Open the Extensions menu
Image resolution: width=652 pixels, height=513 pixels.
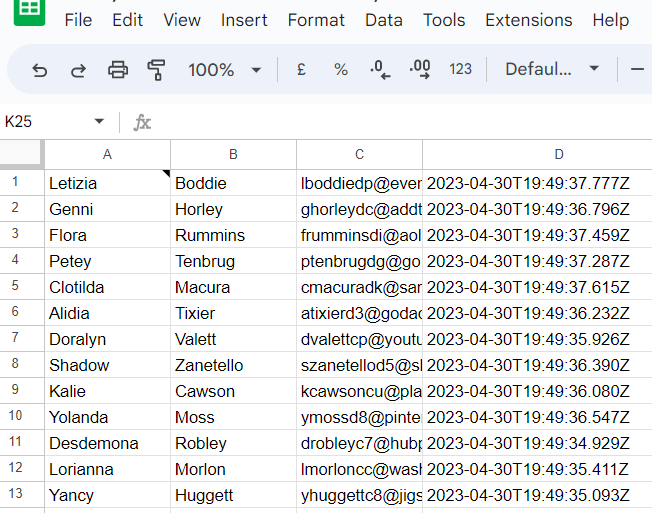click(529, 20)
